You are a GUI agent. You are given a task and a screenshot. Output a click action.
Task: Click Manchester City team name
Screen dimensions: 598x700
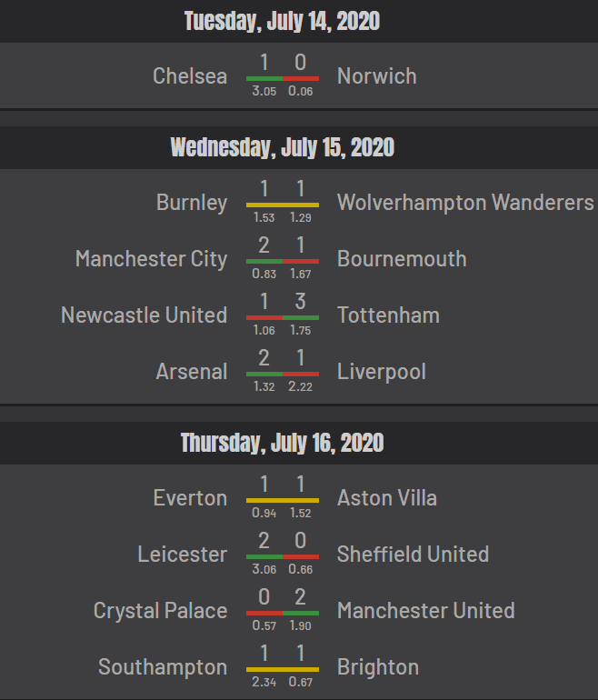tap(151, 259)
